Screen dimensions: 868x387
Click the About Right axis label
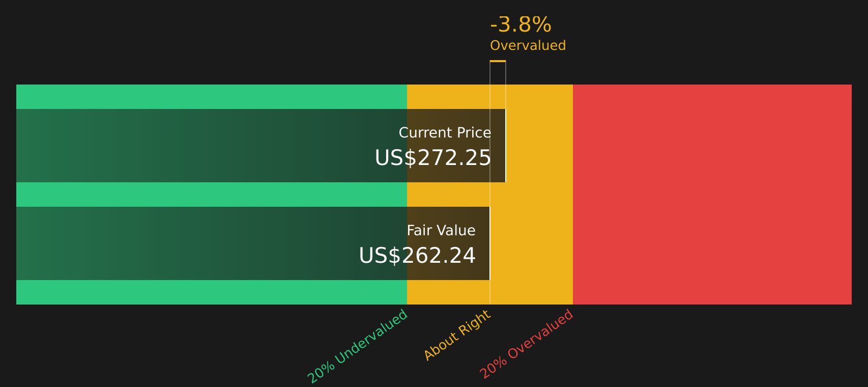(x=457, y=336)
